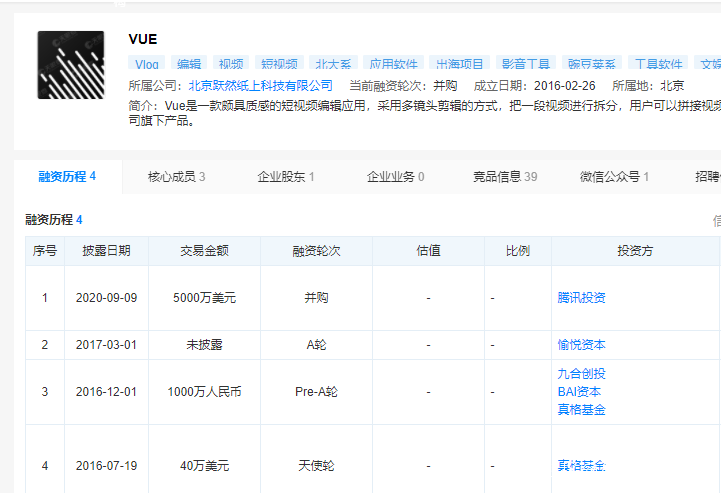Click the 应用软件 tag
This screenshot has width=721, height=493.
(393, 63)
